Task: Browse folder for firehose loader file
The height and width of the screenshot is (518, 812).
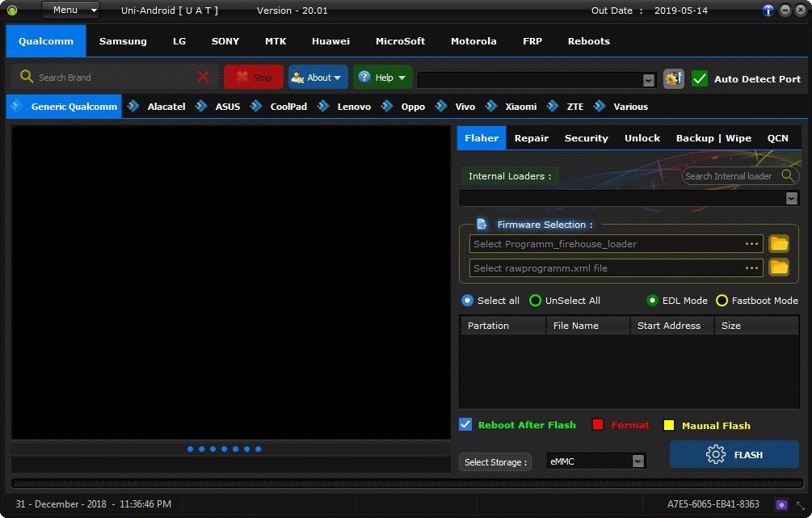Action: (x=779, y=243)
